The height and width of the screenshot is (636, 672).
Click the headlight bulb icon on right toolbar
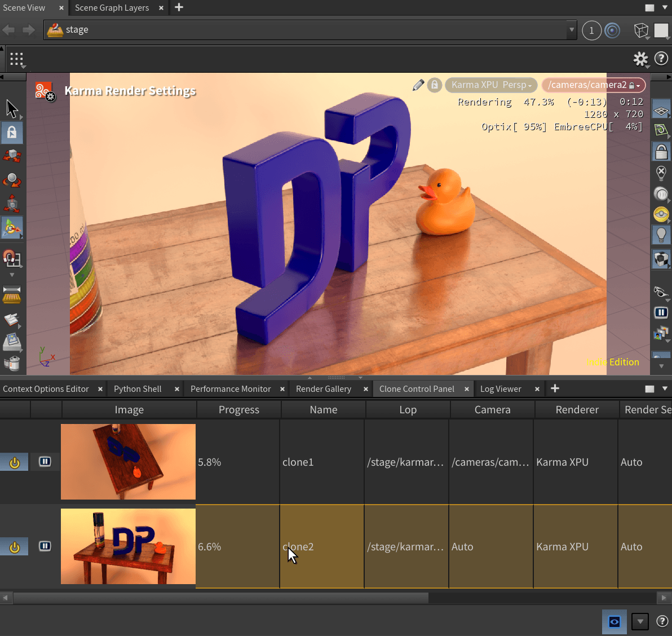[x=661, y=235]
